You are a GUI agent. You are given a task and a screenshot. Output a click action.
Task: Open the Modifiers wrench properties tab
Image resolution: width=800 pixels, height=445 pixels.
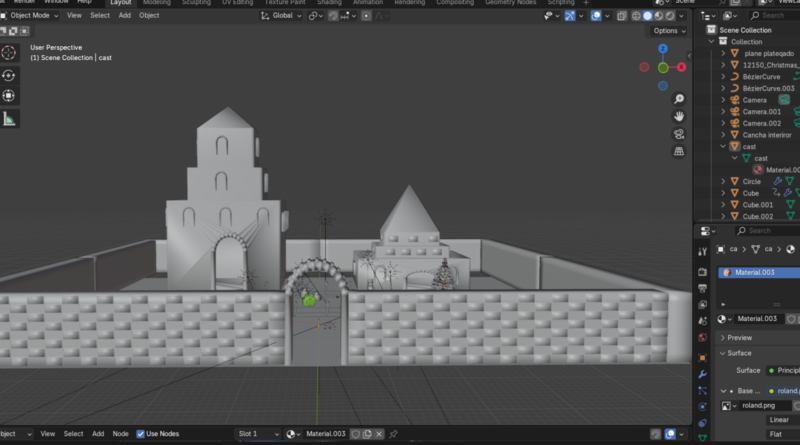click(703, 373)
